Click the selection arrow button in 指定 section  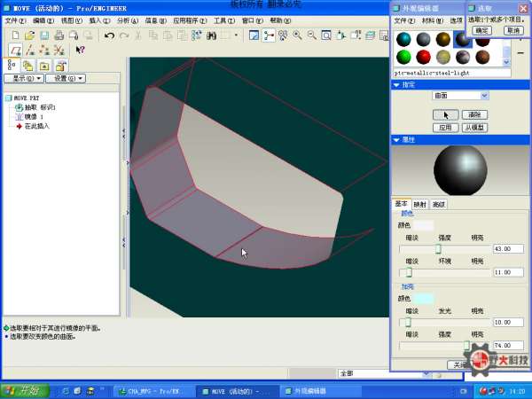coord(446,114)
